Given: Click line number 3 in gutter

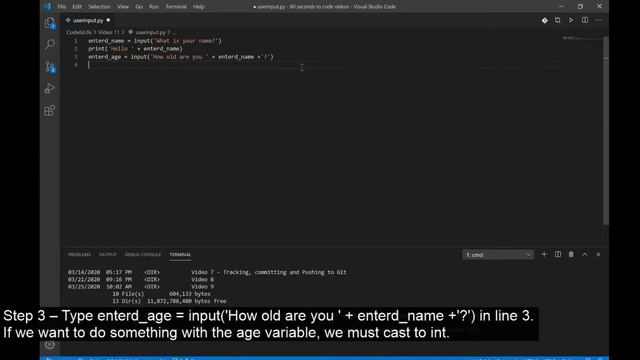Looking at the screenshot, I should [76, 57].
